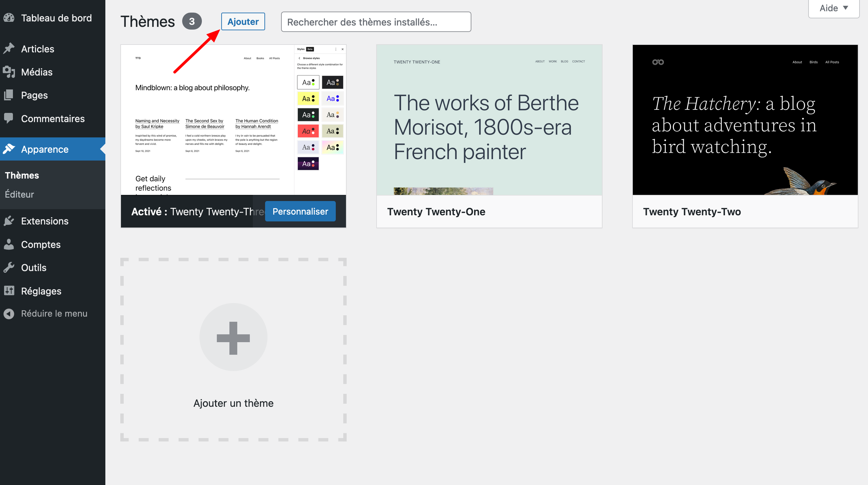The height and width of the screenshot is (485, 868).
Task: Click the Médias camera icon
Action: pyautogui.click(x=9, y=72)
